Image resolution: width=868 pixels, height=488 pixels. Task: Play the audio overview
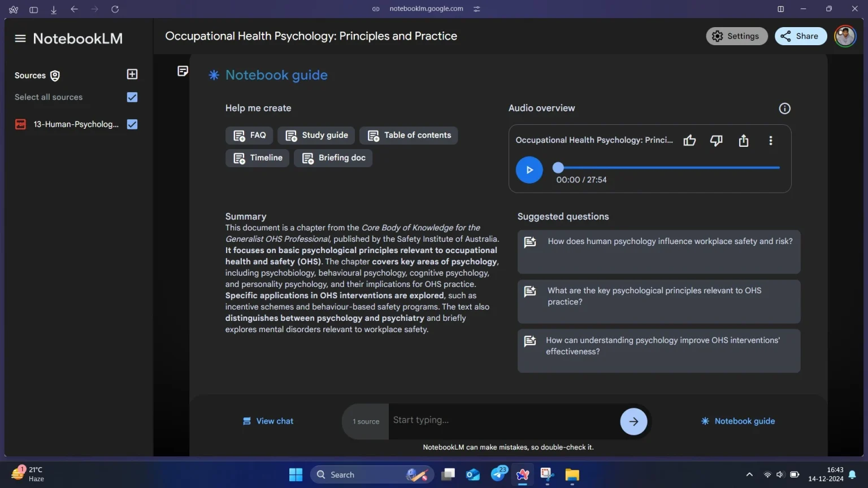[x=530, y=170]
